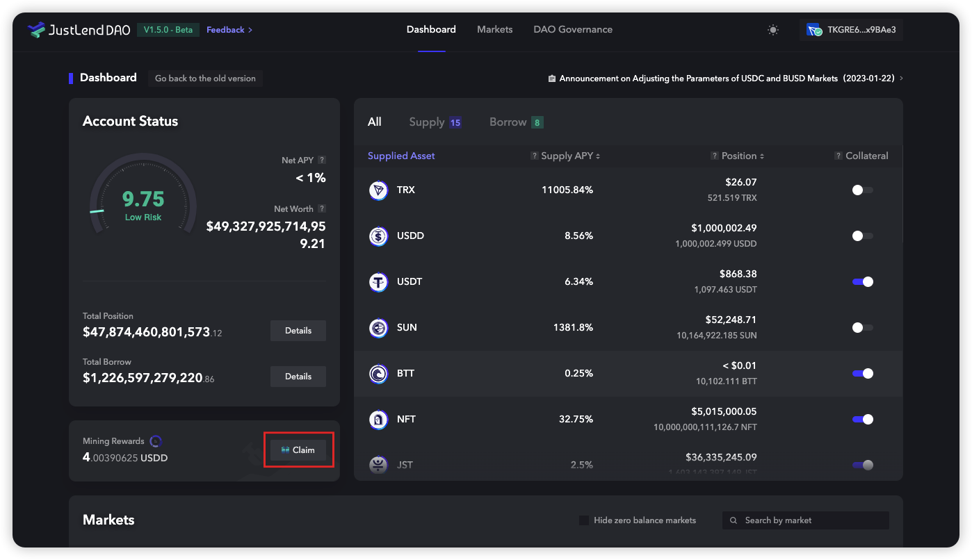
Task: Click the Supplied Asset column header
Action: click(401, 156)
